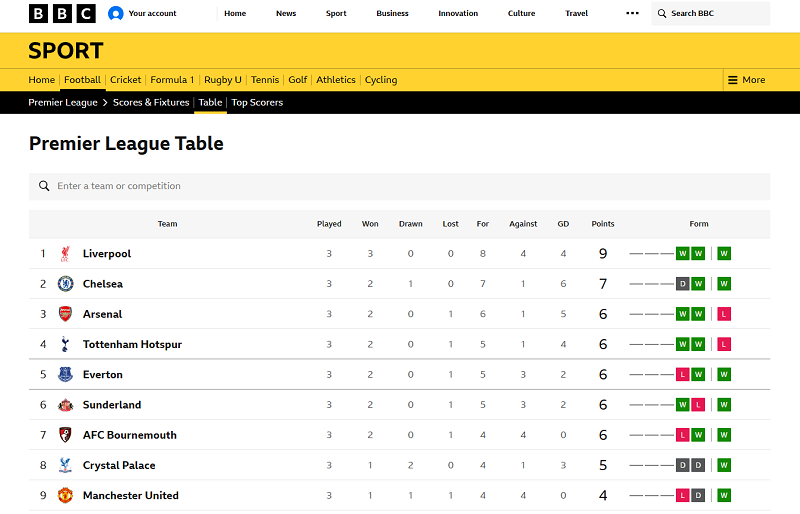Focus the Enter a team or competition field

tap(399, 186)
